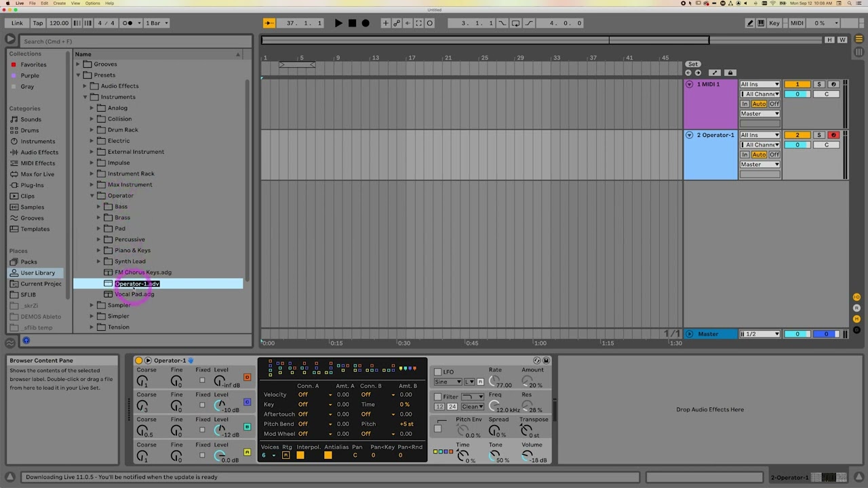Click the Session Record circle button

pyautogui.click(x=429, y=23)
